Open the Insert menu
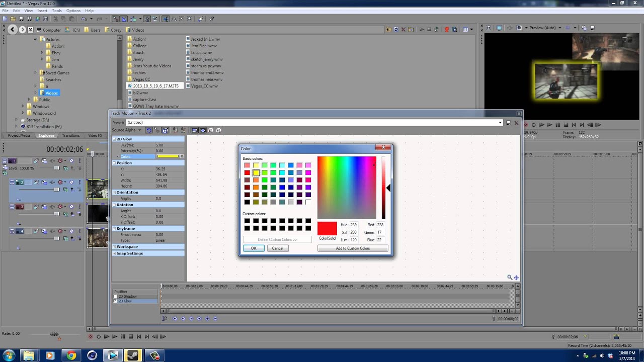Viewport: 644px width, 362px height. 42,11
